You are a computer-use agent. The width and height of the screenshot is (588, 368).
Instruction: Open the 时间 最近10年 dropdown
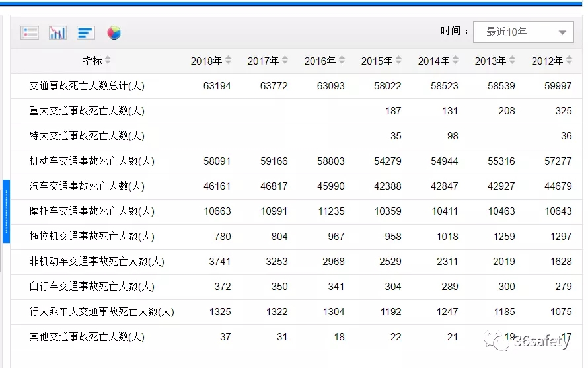(x=523, y=32)
